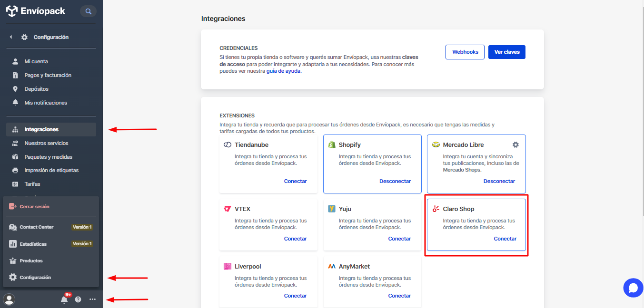This screenshot has height=308, width=644.
Task: Click the Depósitos location pin icon
Action: (15, 89)
